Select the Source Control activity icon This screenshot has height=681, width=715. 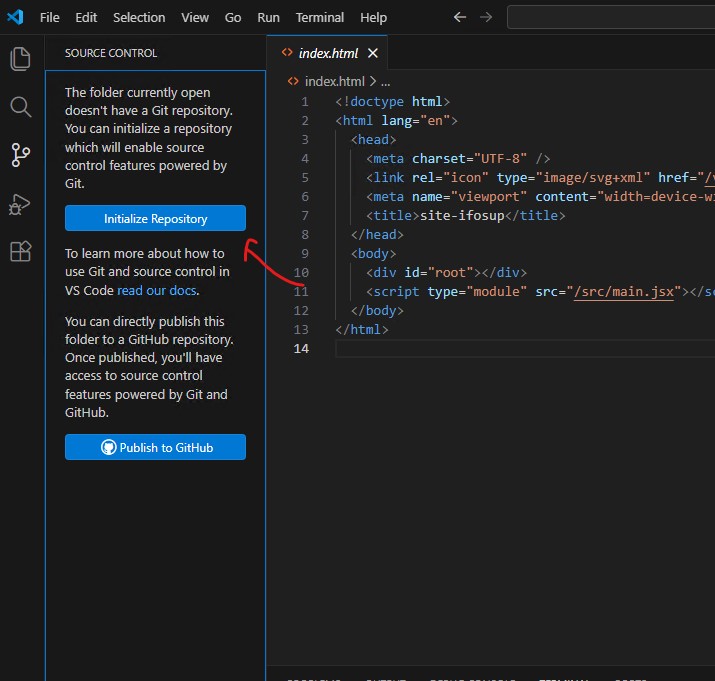[20, 155]
